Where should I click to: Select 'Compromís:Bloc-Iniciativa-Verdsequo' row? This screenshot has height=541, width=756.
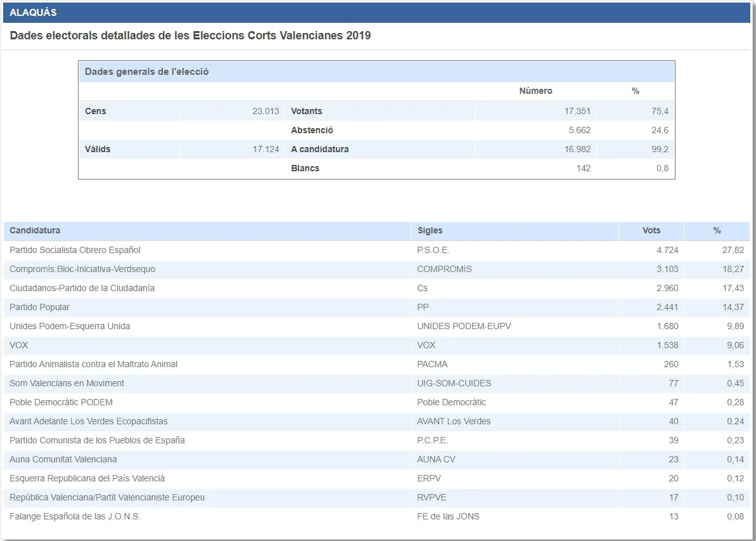pyautogui.click(x=376, y=269)
